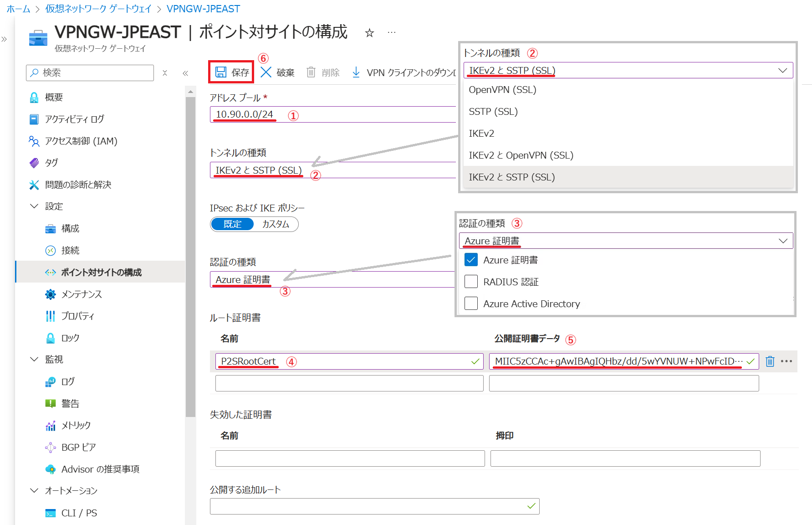812x525 pixels.
Task: Click the empty public certificate data field
Action: (624, 383)
